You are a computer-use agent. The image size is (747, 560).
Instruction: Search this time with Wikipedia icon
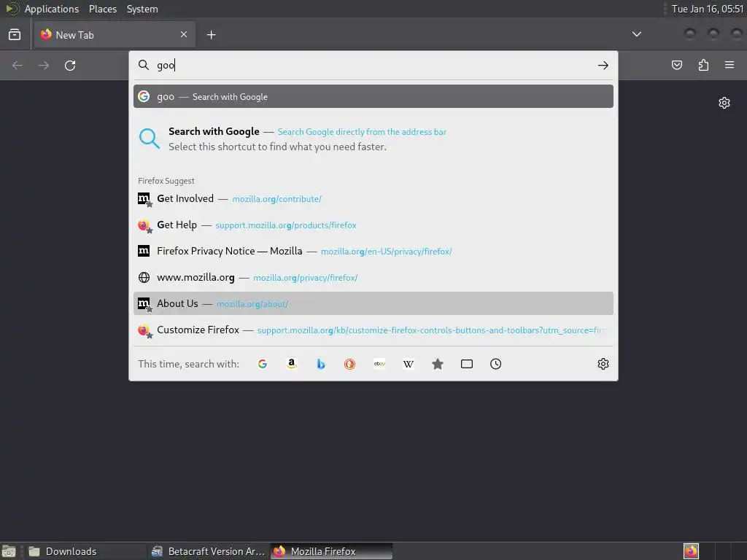click(409, 364)
